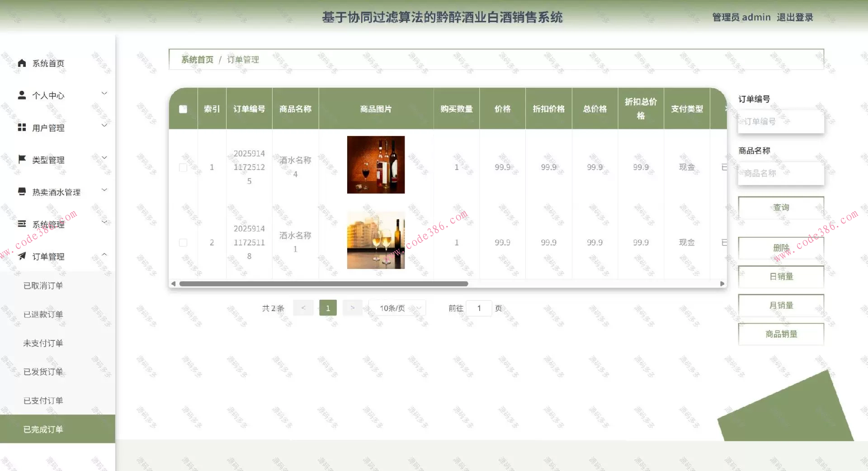
Task: Open 系统首页 via the home icon
Action: (21, 63)
